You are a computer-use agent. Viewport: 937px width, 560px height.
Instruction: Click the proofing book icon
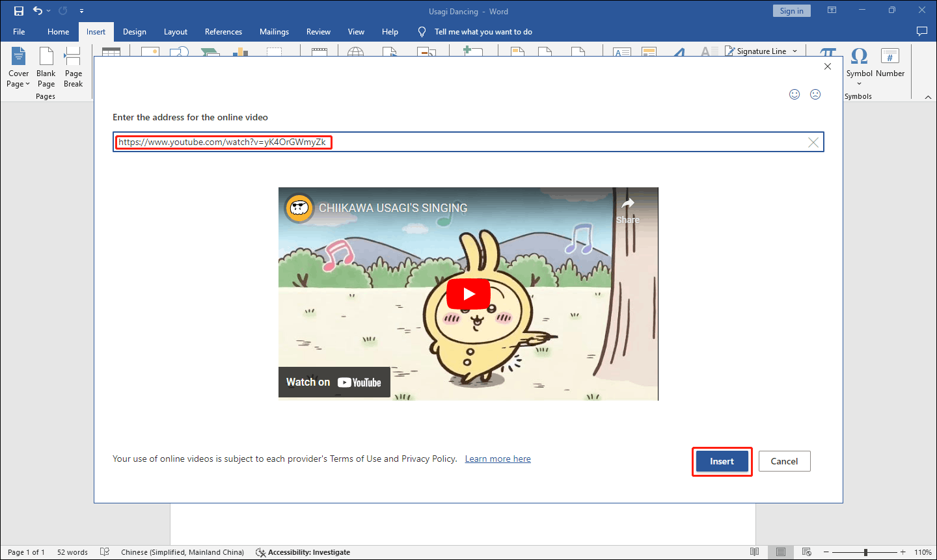point(105,552)
